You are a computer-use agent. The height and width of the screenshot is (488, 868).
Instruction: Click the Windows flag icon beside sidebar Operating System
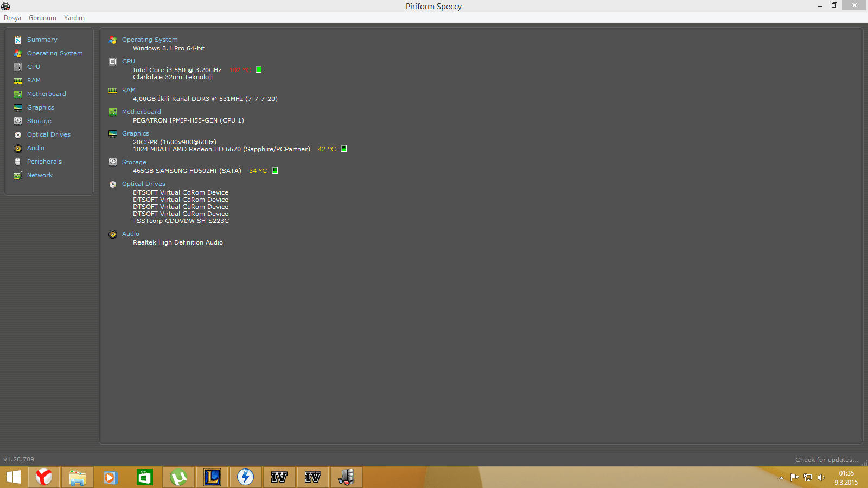(x=18, y=53)
